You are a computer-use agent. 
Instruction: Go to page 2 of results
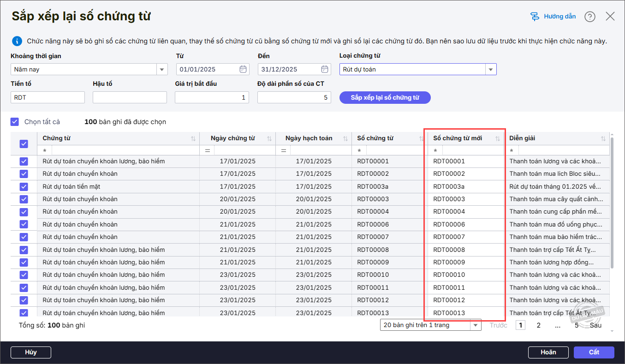coord(538,325)
